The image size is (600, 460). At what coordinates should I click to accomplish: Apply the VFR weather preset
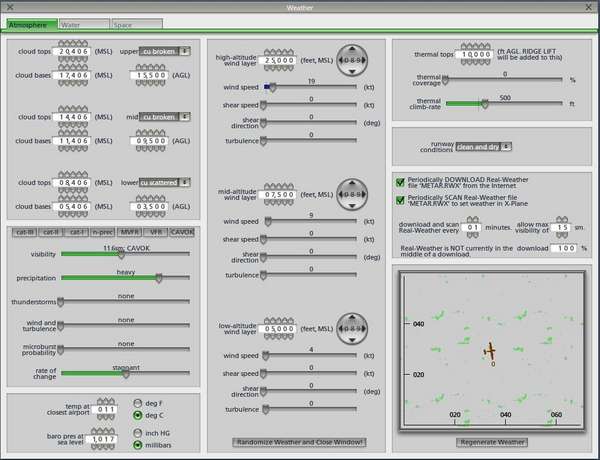pyautogui.click(x=155, y=232)
